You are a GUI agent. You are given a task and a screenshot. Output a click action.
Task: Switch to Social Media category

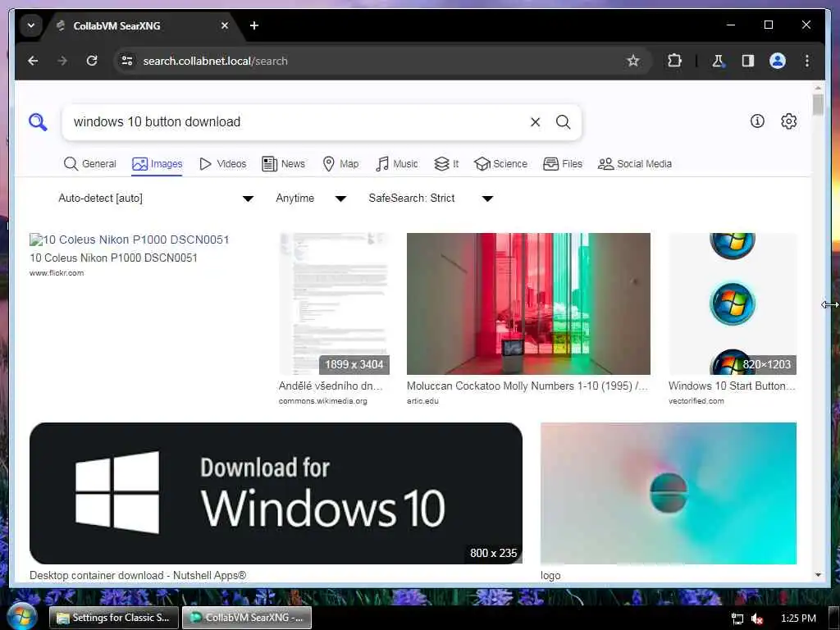635,164
